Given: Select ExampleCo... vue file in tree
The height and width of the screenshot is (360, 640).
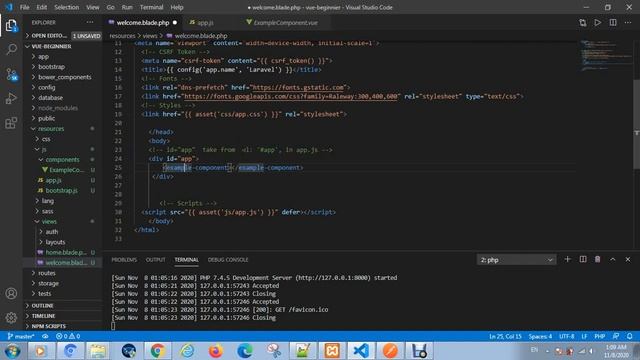Looking at the screenshot, I should tap(63, 170).
